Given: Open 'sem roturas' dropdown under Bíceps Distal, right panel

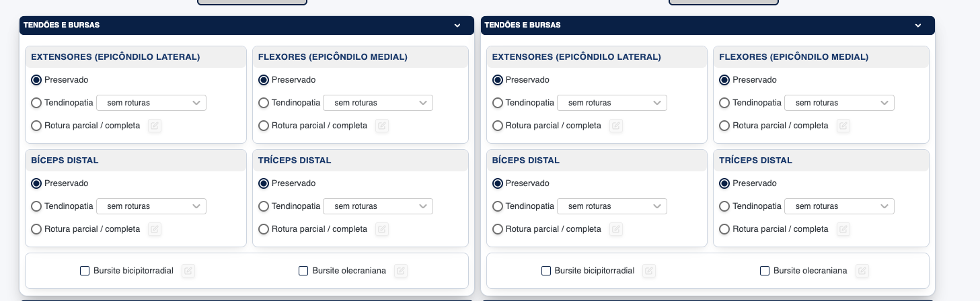Looking at the screenshot, I should click(612, 206).
